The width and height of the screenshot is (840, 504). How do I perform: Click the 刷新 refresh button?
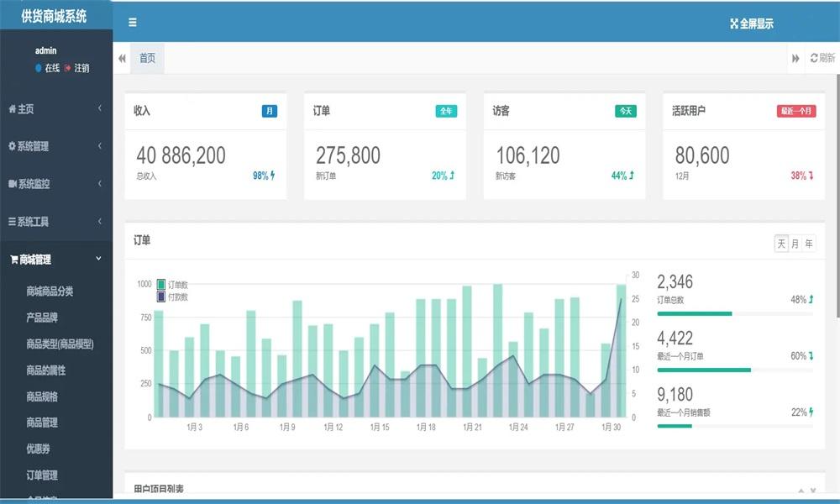click(822, 58)
